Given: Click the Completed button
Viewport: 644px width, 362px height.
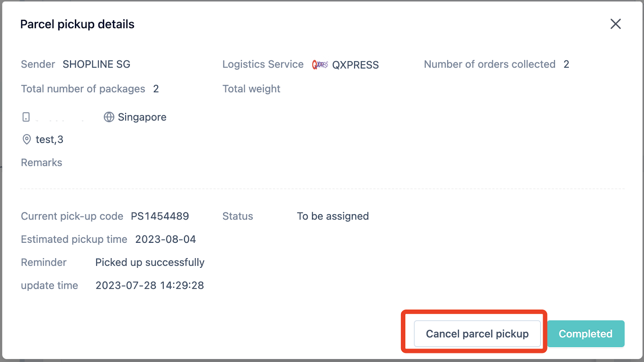Looking at the screenshot, I should pos(586,333).
